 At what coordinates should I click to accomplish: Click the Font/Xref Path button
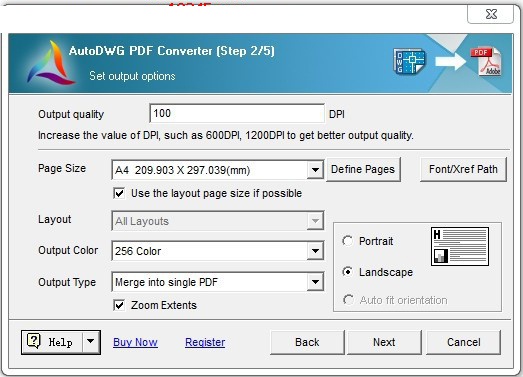tap(463, 169)
